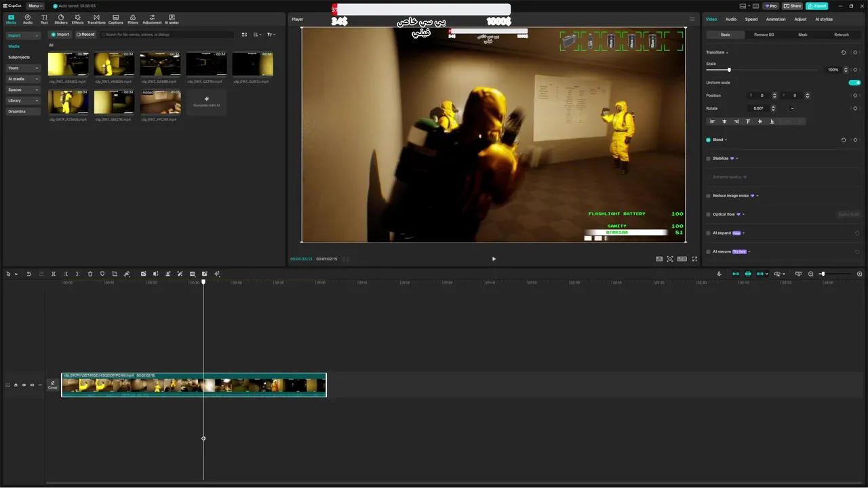The width and height of the screenshot is (868, 488).
Task: Switch media library to grid view icon
Action: (245, 35)
